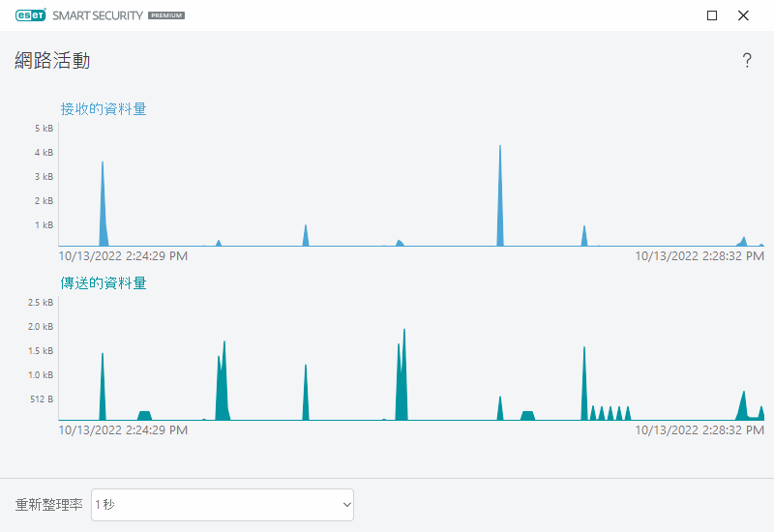Viewport: 774px width, 532px height.
Task: Open the refresh rate dropdown showing 1 秒
Action: click(223, 504)
